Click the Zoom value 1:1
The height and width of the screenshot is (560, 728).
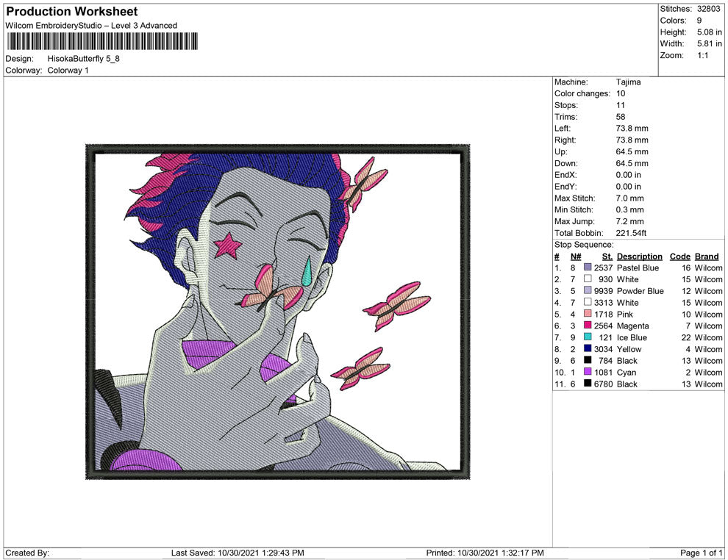(702, 55)
